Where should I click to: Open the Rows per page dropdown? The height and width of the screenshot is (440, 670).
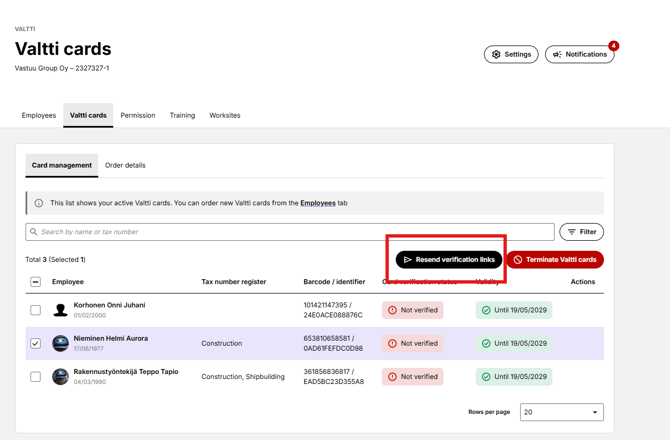(561, 412)
